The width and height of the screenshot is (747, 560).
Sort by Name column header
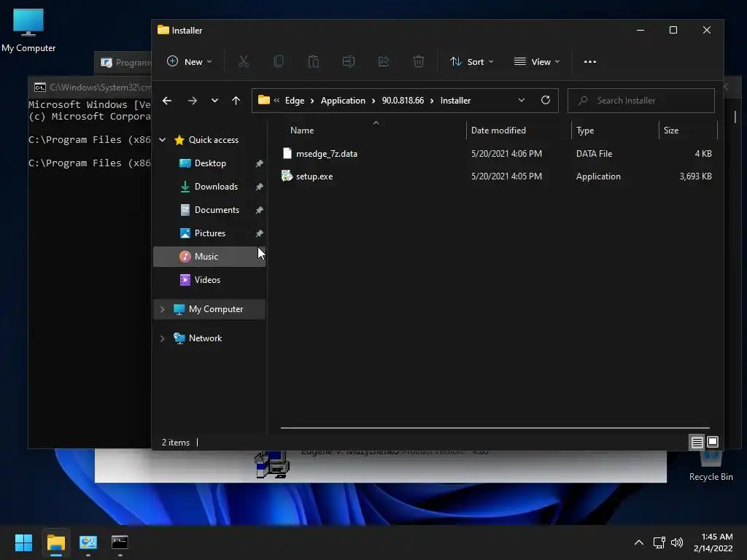(x=302, y=131)
